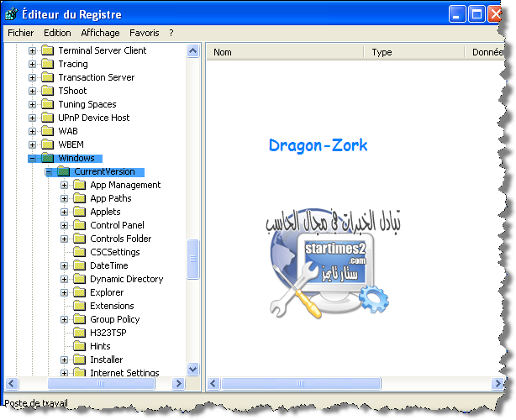This screenshot has height=420, width=516.
Task: Select the CurrentVersion key label
Action: [x=104, y=171]
